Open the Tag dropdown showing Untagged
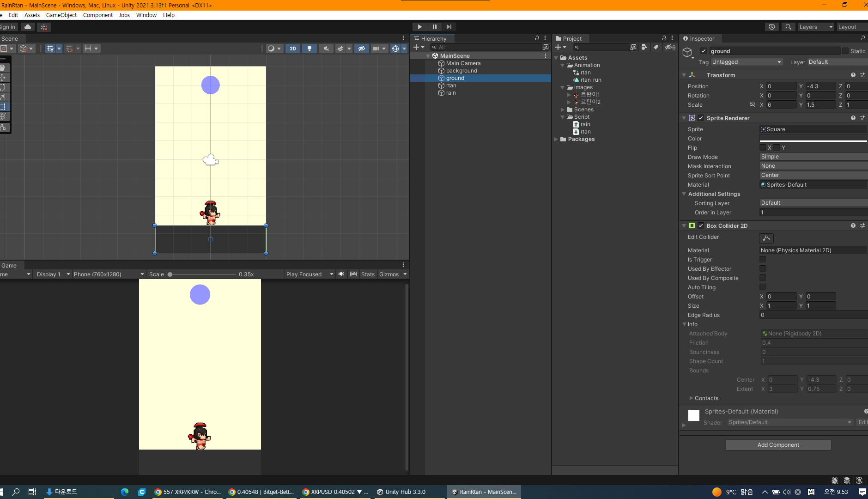The height and width of the screenshot is (499, 868). (747, 62)
